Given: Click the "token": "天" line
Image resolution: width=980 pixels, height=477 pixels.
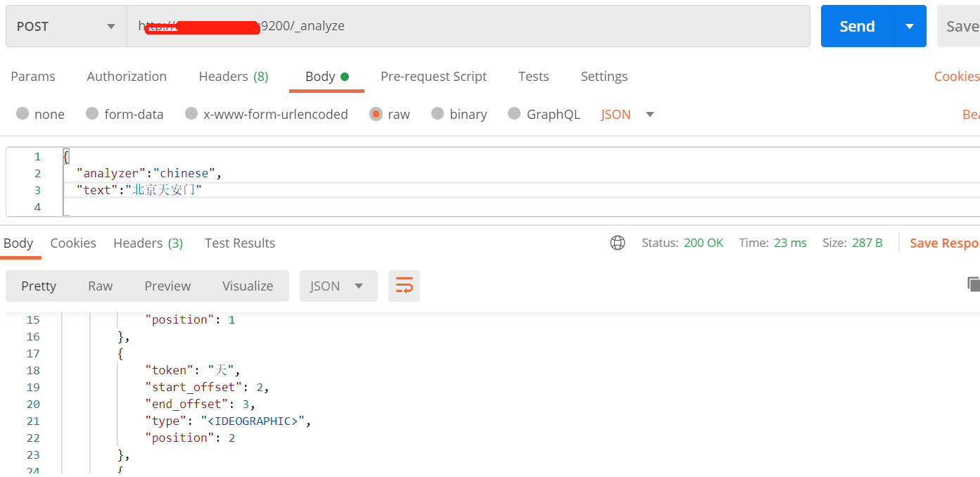Looking at the screenshot, I should pos(193,370).
